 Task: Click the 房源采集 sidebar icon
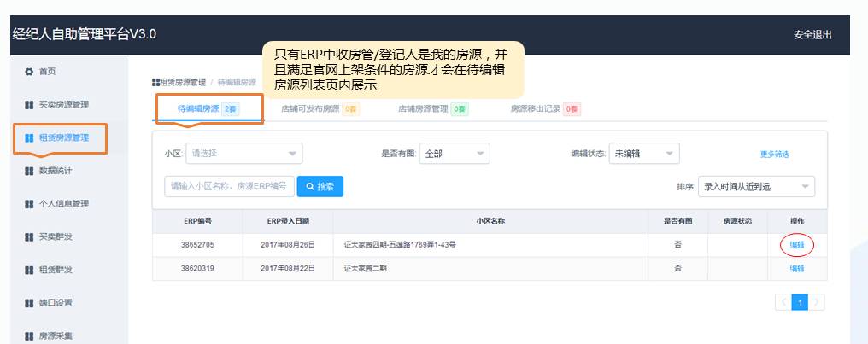click(x=28, y=335)
